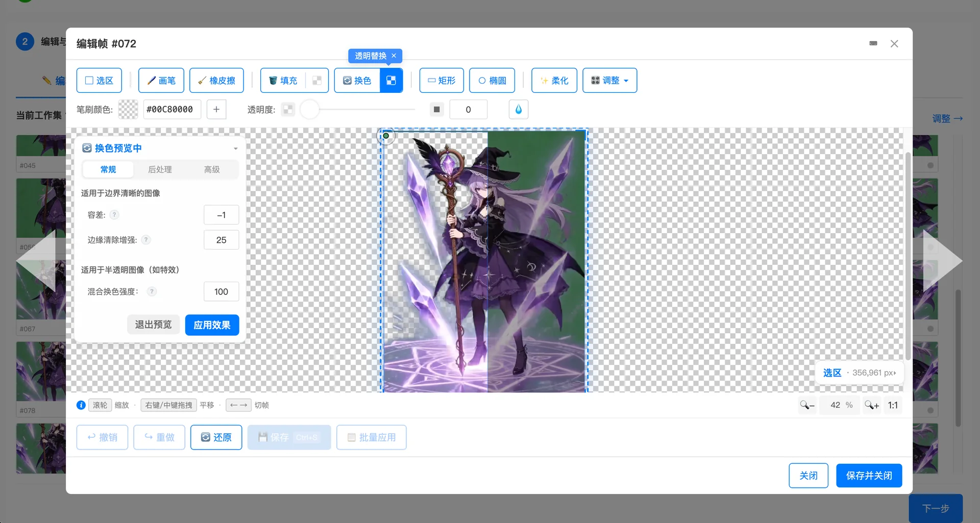Screen dimensions: 980x523
Task: Select the 选区 selection tool
Action: pyautogui.click(x=99, y=80)
